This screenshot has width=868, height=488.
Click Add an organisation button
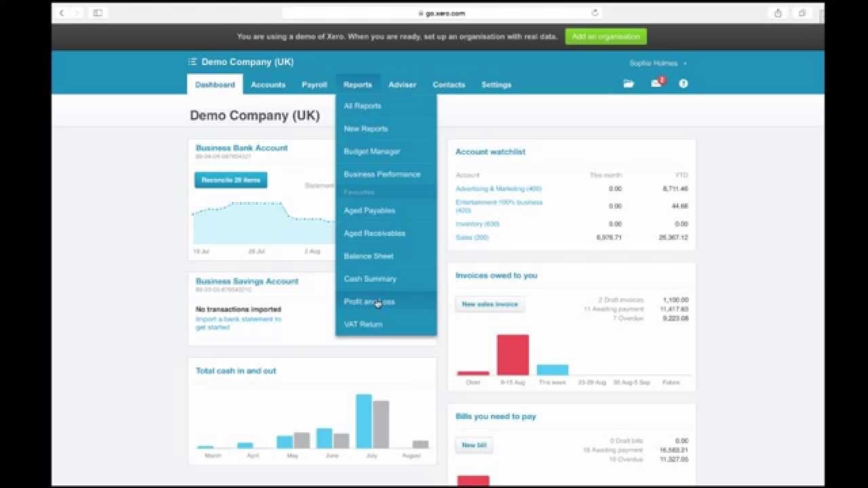[x=606, y=37]
